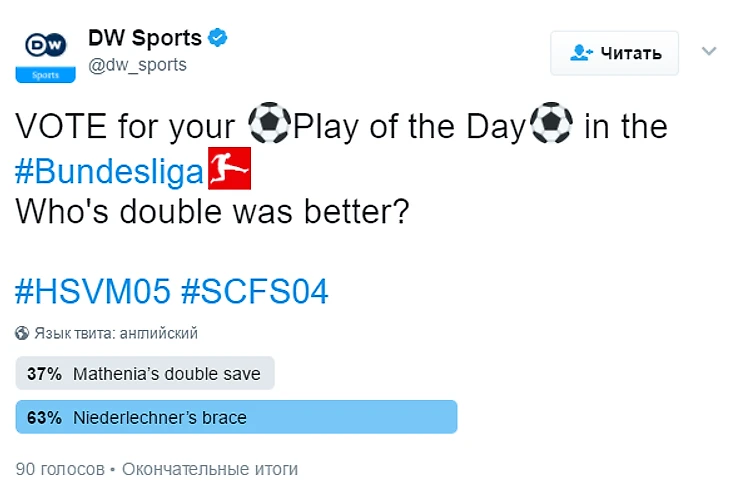Open the DW Sports account name link
The image size is (730, 495).
(145, 39)
